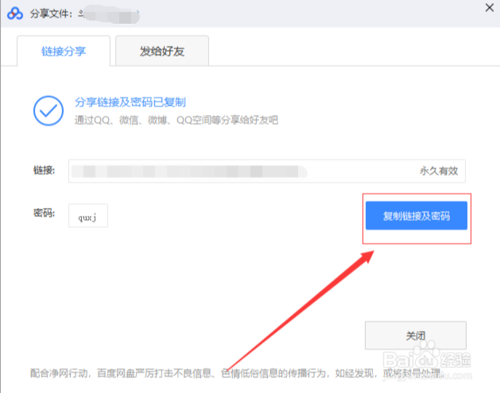Close the share file dialog window
500x393 pixels.
tap(489, 8)
